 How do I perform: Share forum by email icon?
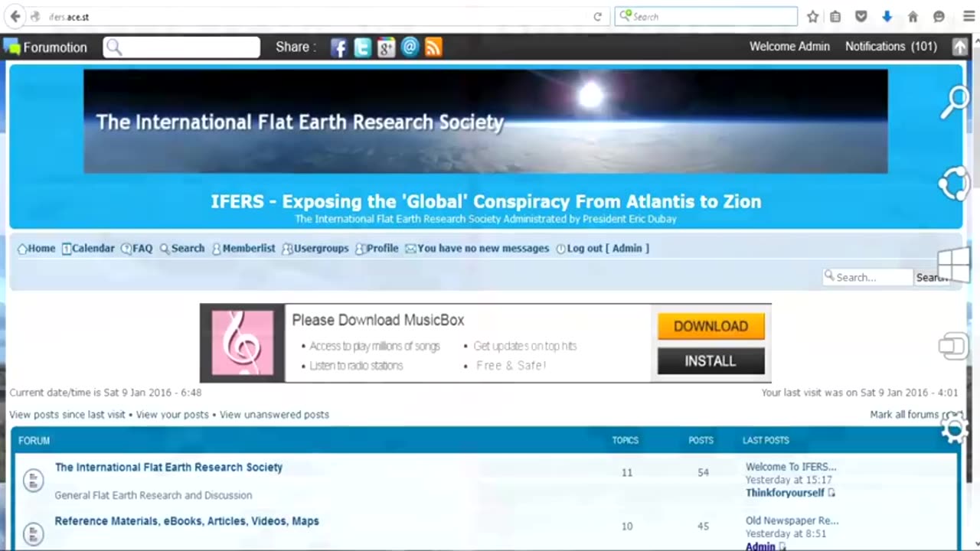pos(410,47)
